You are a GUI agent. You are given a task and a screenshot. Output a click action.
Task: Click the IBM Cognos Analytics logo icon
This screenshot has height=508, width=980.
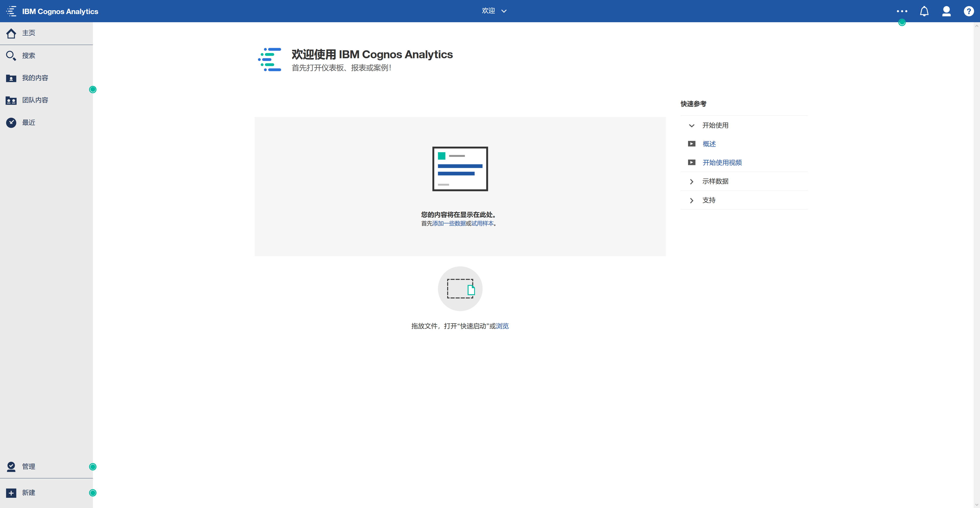(x=11, y=11)
